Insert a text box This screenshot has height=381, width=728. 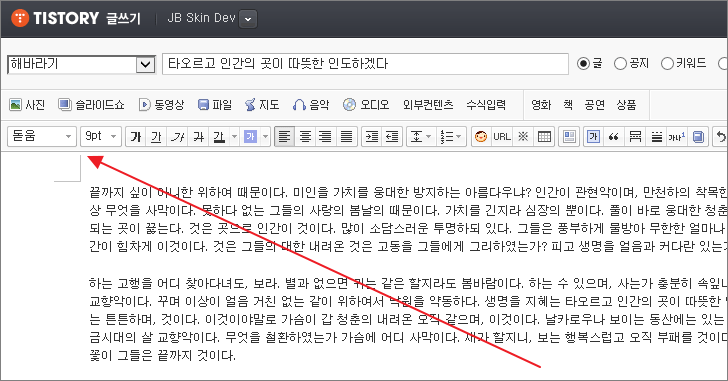[x=593, y=137]
